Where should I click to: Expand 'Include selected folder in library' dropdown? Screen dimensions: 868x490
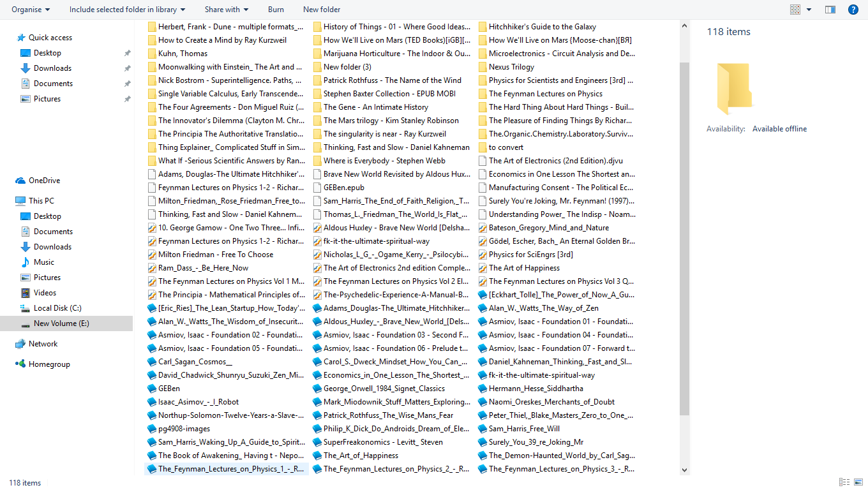coord(128,10)
